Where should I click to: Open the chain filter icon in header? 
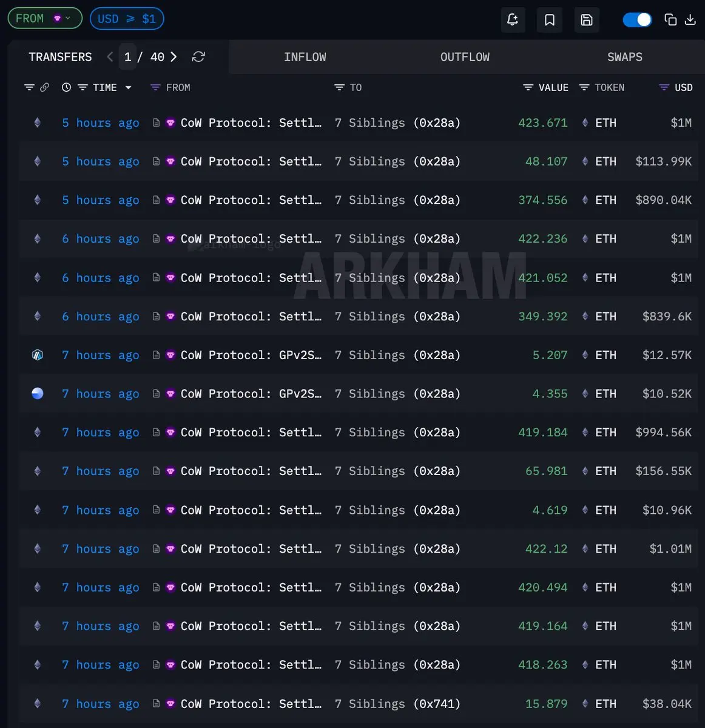[x=29, y=87]
